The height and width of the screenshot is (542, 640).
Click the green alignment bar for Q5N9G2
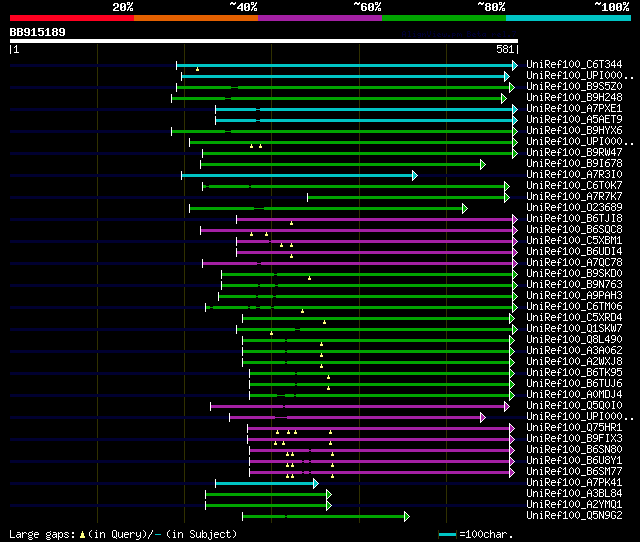[x=326, y=517]
